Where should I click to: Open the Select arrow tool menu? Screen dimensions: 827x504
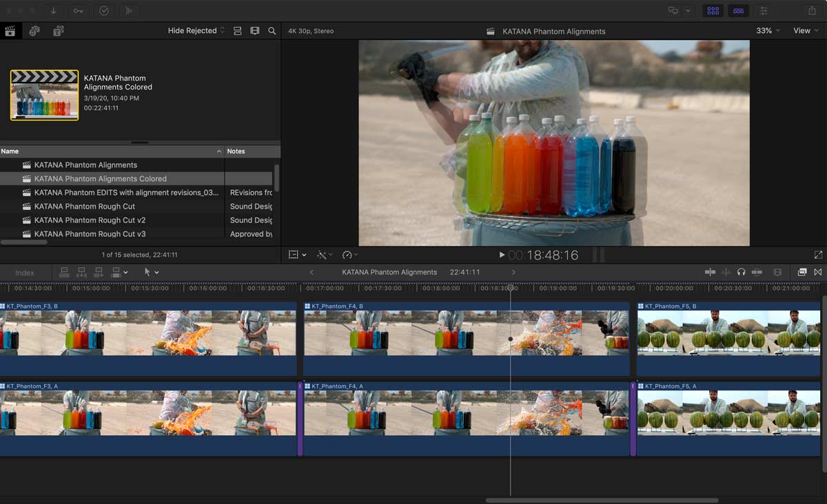(151, 273)
